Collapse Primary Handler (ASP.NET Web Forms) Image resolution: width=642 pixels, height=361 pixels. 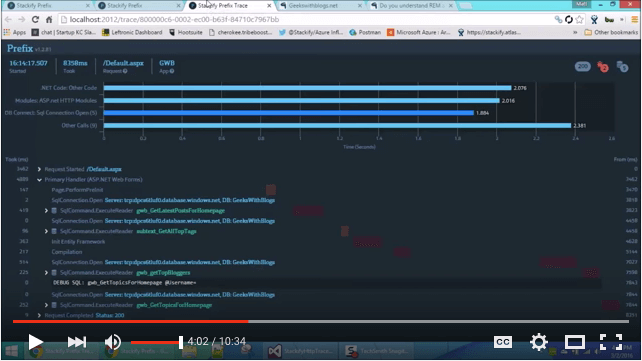(x=39, y=180)
